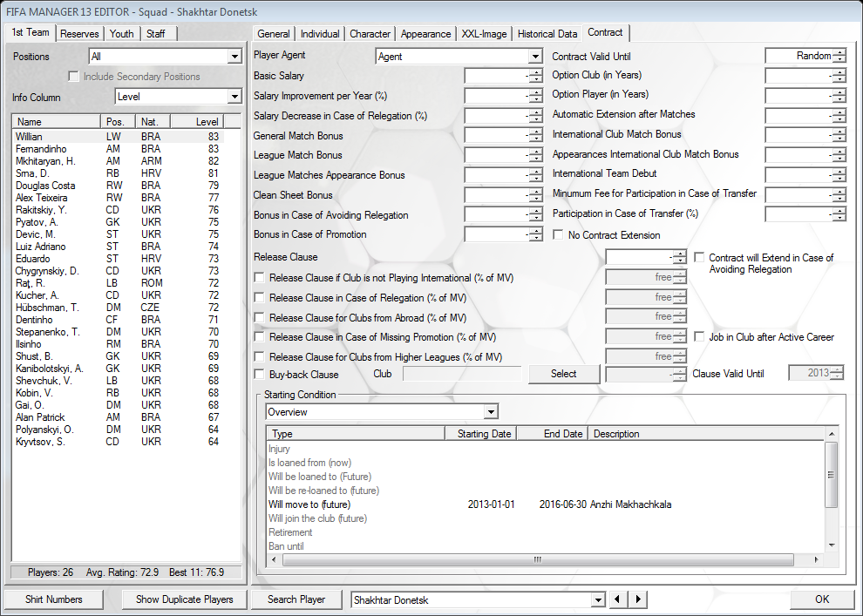Adjust Contract Valid Until stepper
Screen dimensions: 863x616
[x=839, y=56]
